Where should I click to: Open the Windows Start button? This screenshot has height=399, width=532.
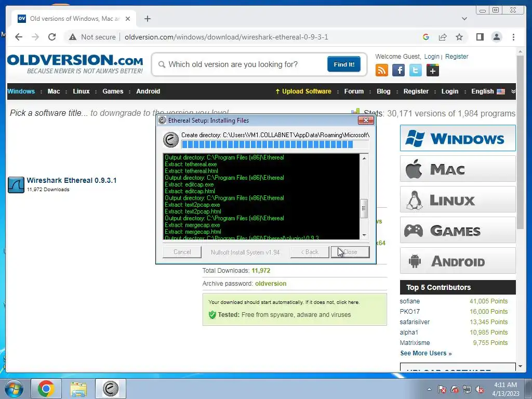14,389
